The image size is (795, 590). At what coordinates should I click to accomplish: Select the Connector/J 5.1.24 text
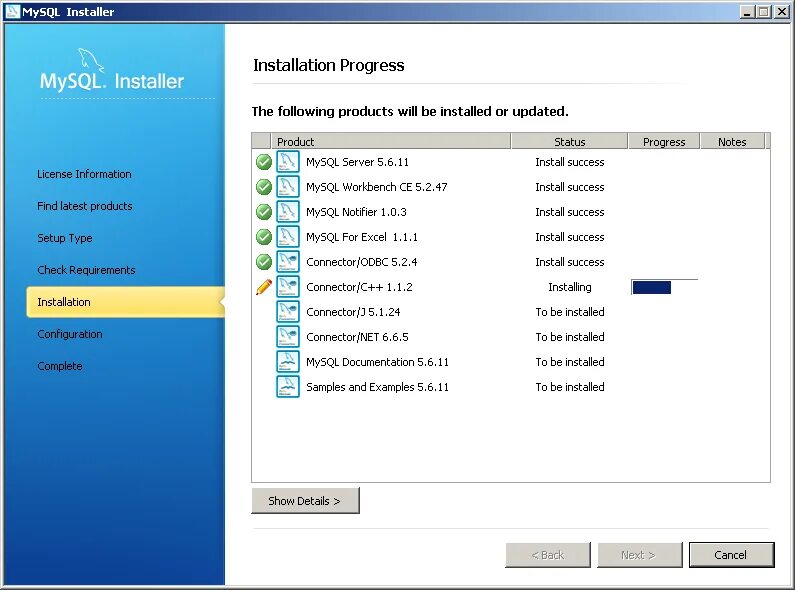(x=353, y=312)
